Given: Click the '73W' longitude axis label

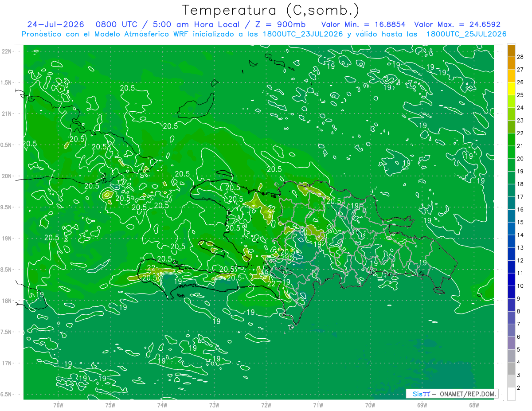Looking at the screenshot, I should coord(214,405).
